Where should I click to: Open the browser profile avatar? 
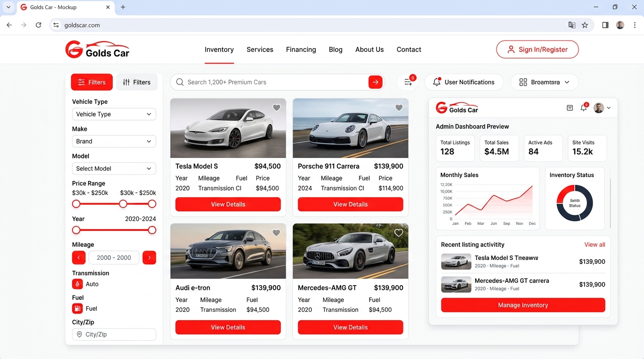tap(620, 25)
